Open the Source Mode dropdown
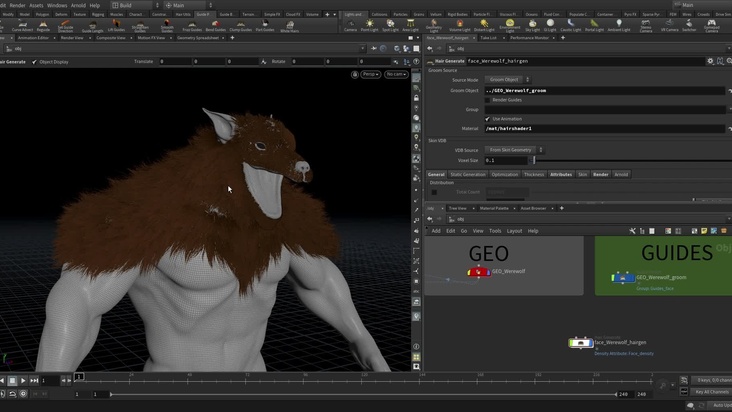Screen dimensions: 732x412 pos(507,80)
